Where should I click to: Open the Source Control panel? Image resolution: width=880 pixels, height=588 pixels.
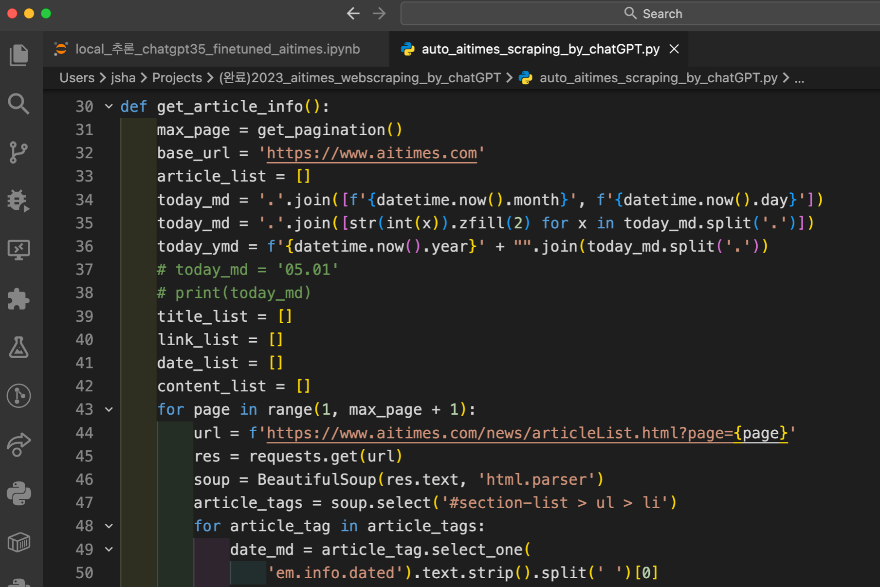click(19, 152)
